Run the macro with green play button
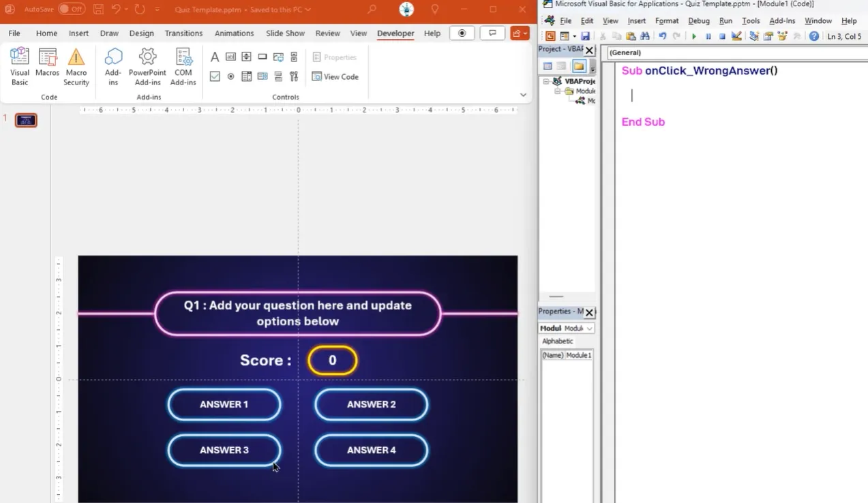Image resolution: width=868 pixels, height=503 pixels. click(693, 37)
